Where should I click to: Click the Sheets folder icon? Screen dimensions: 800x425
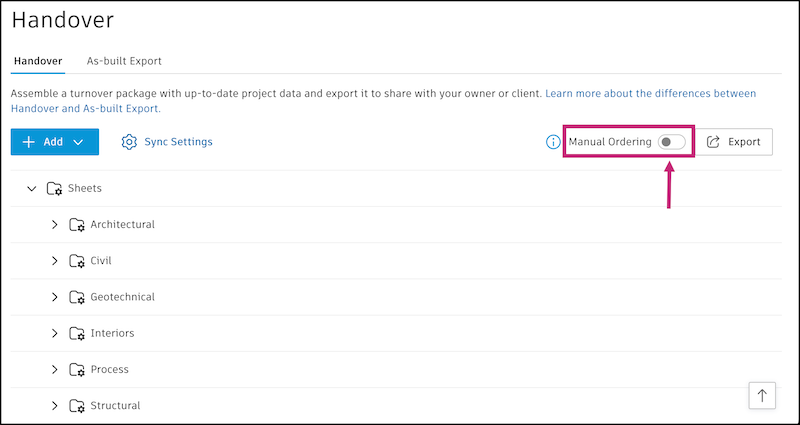55,188
